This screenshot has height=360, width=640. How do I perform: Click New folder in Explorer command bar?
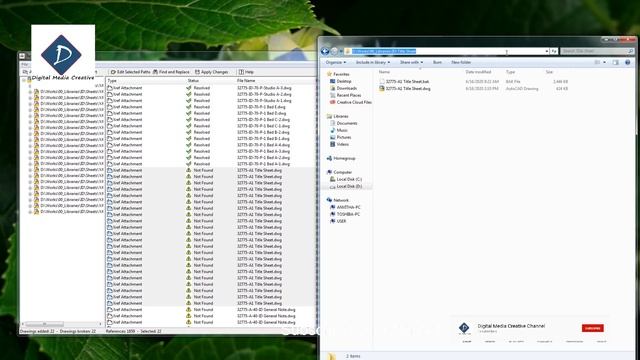coord(461,62)
